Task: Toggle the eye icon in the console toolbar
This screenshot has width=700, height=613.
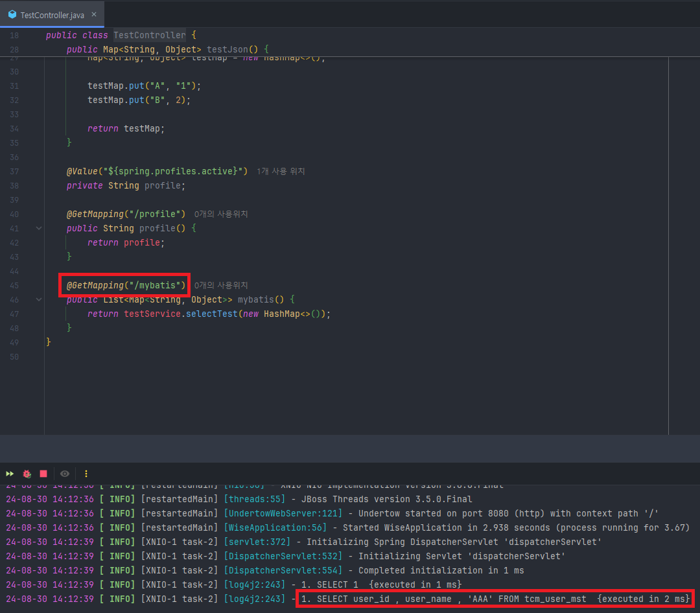Action: [x=65, y=474]
